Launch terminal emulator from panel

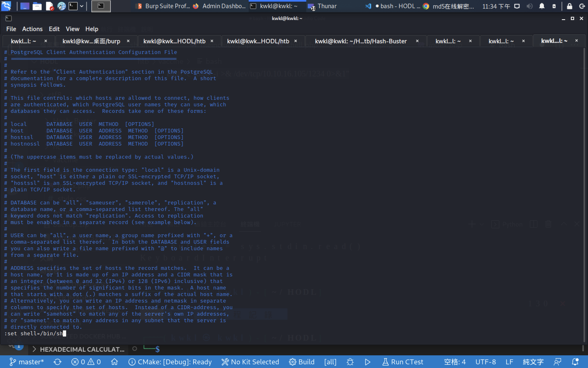[73, 6]
